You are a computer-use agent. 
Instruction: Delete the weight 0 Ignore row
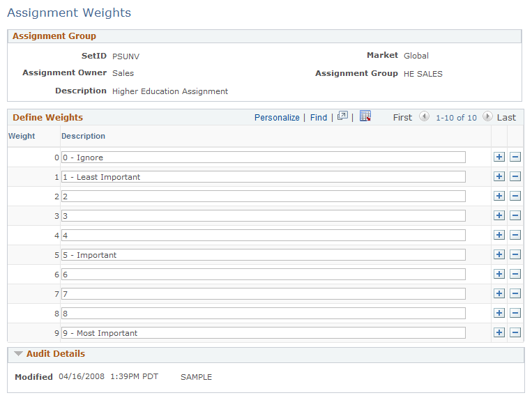point(515,157)
